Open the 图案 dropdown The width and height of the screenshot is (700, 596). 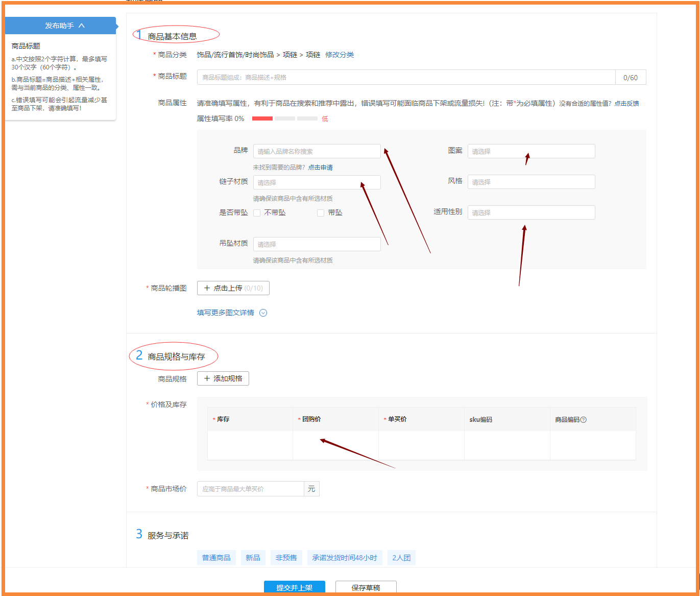pos(532,151)
